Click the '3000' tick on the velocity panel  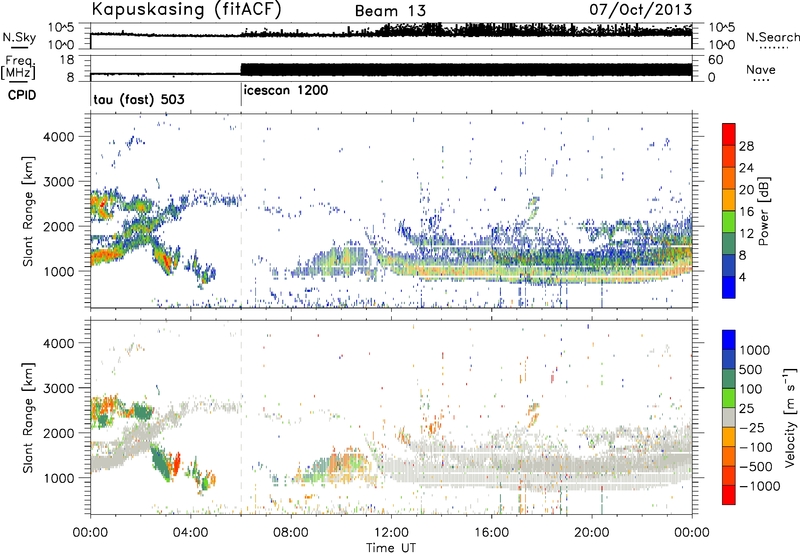(59, 388)
